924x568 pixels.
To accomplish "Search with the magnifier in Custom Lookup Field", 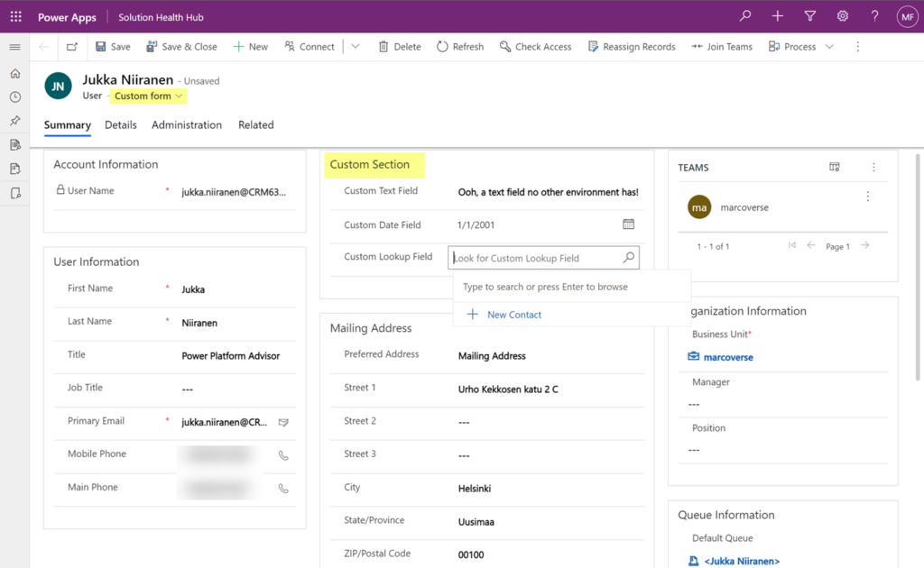I will [628, 257].
